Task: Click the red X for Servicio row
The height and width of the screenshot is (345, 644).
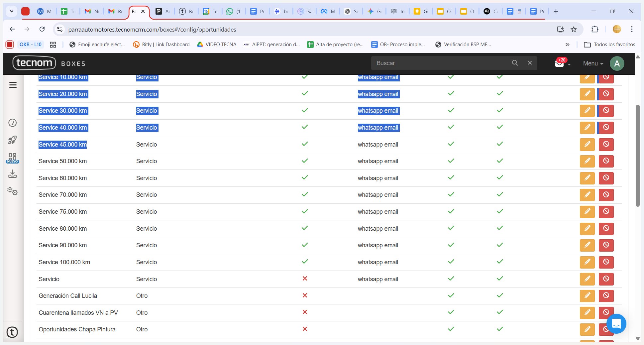Action: pos(305,279)
